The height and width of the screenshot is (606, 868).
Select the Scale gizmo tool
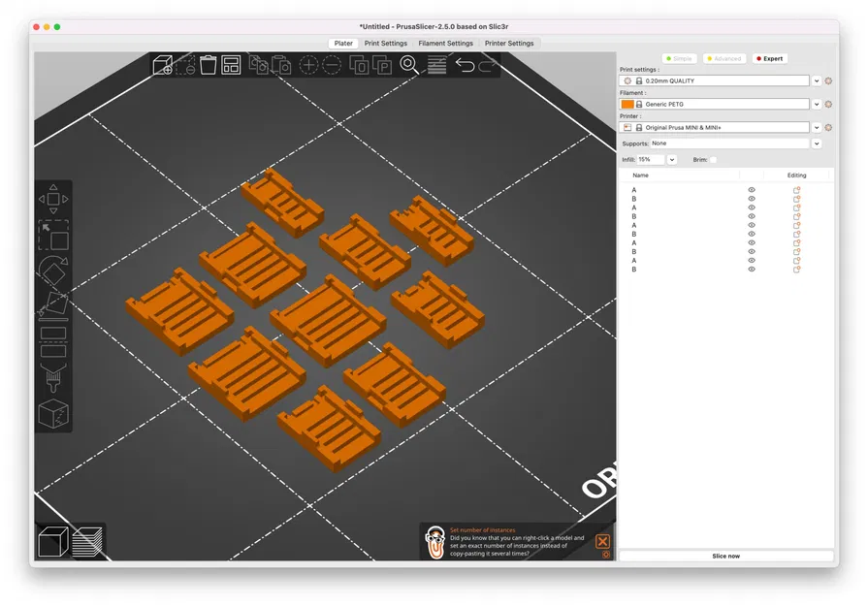point(53,236)
